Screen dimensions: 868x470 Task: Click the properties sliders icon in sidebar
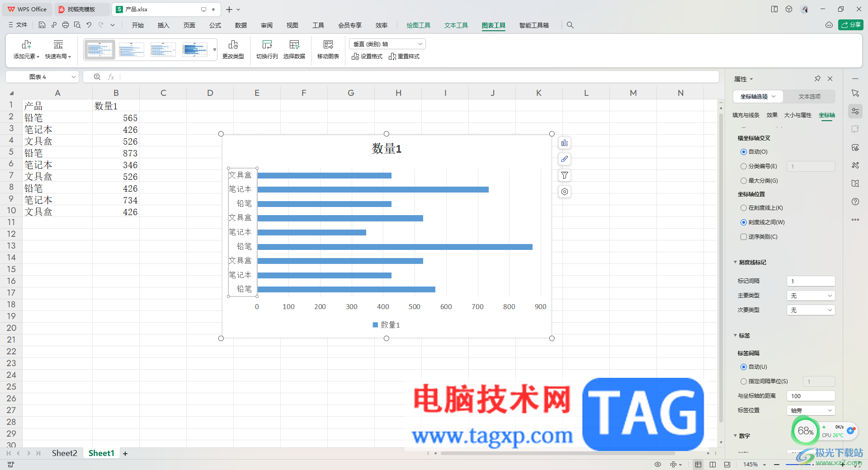tap(855, 111)
